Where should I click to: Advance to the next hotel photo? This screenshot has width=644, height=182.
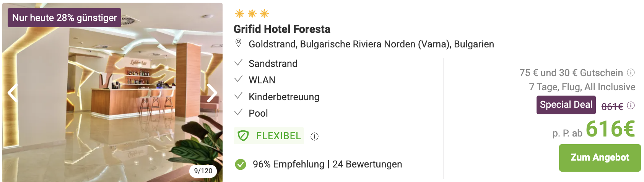click(x=212, y=93)
